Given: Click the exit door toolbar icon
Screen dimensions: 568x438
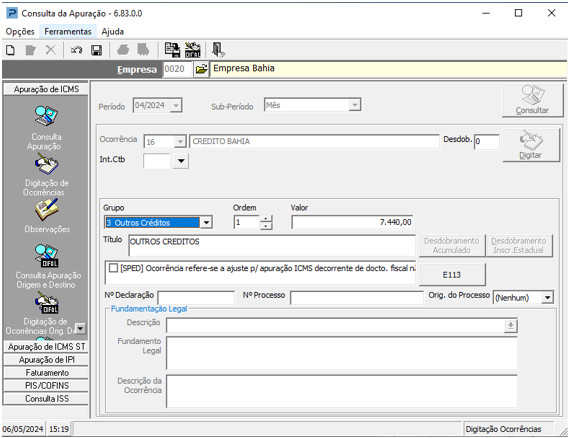Looking at the screenshot, I should coord(218,50).
